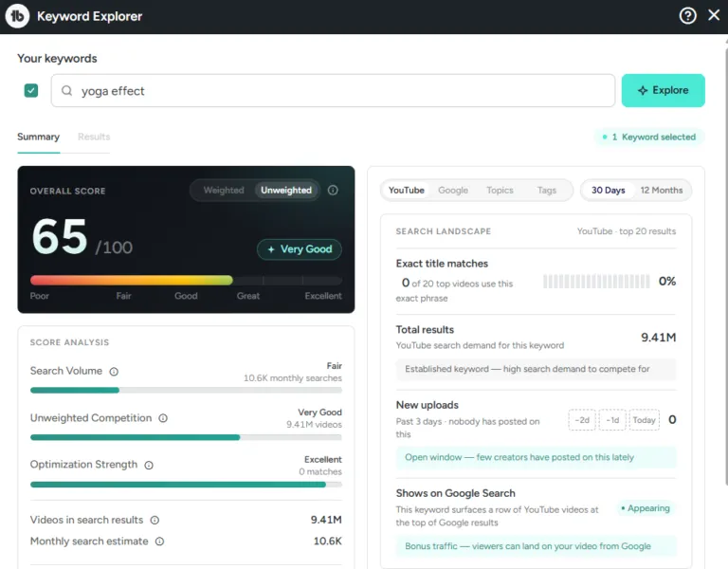Select the YouTube tab

(407, 190)
